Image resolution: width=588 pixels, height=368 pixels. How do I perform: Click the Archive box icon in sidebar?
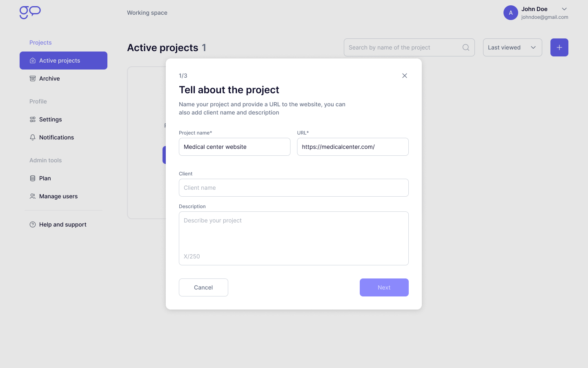click(x=33, y=79)
